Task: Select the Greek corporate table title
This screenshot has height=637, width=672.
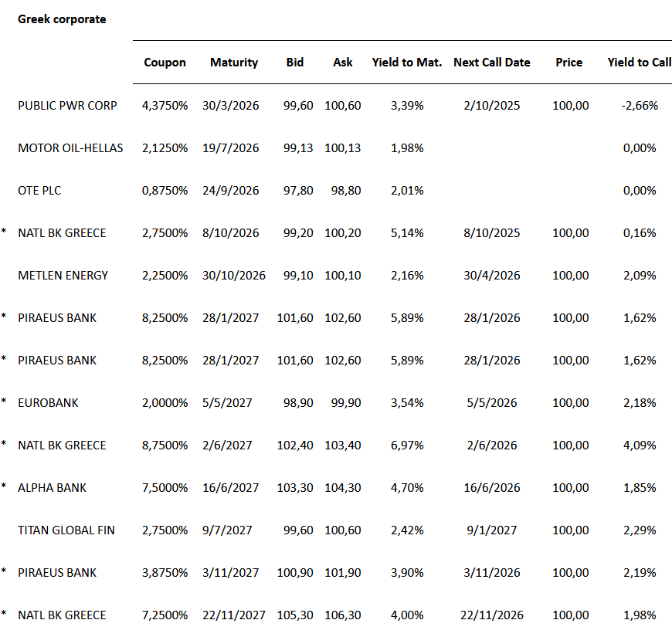Action: [62, 19]
